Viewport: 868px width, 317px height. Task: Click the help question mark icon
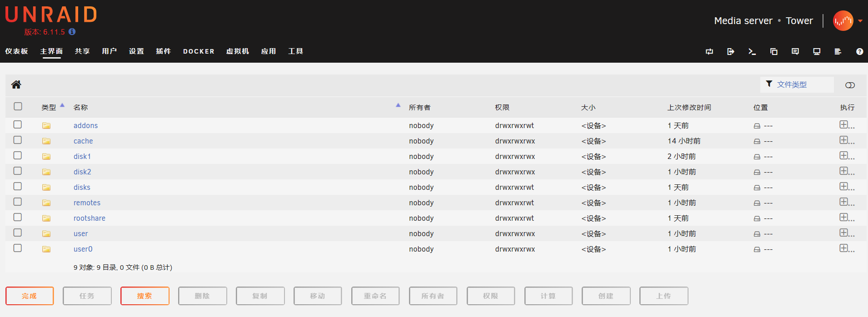[x=859, y=52]
